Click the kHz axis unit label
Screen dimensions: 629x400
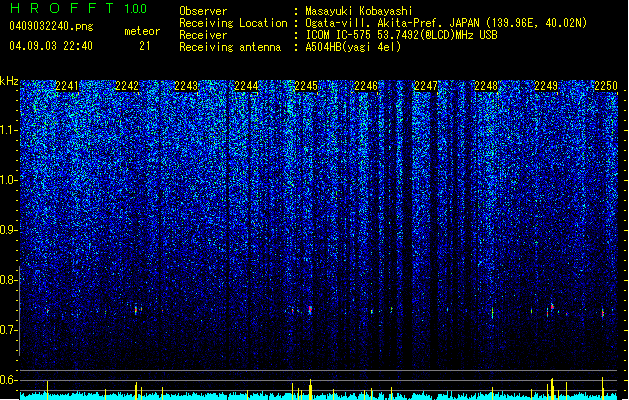pos(9,81)
